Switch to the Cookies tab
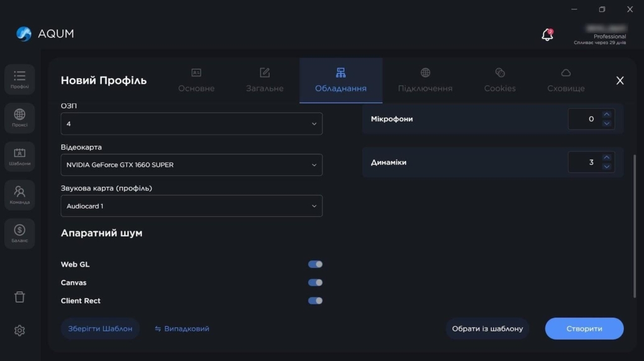644x361 pixels. 500,81
